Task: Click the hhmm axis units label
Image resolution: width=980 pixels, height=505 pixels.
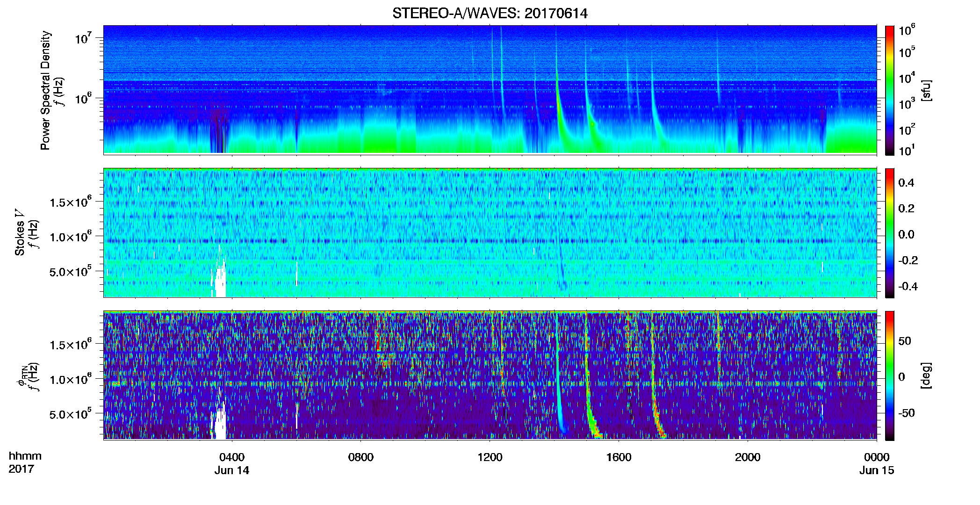Action: point(25,456)
